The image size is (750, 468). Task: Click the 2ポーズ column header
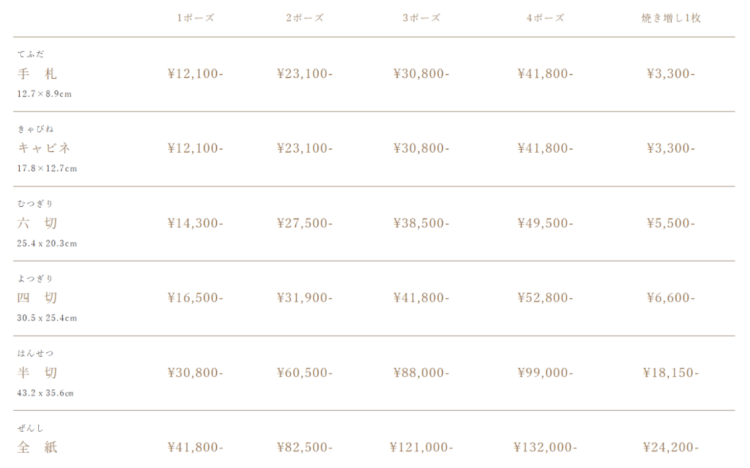(305, 18)
